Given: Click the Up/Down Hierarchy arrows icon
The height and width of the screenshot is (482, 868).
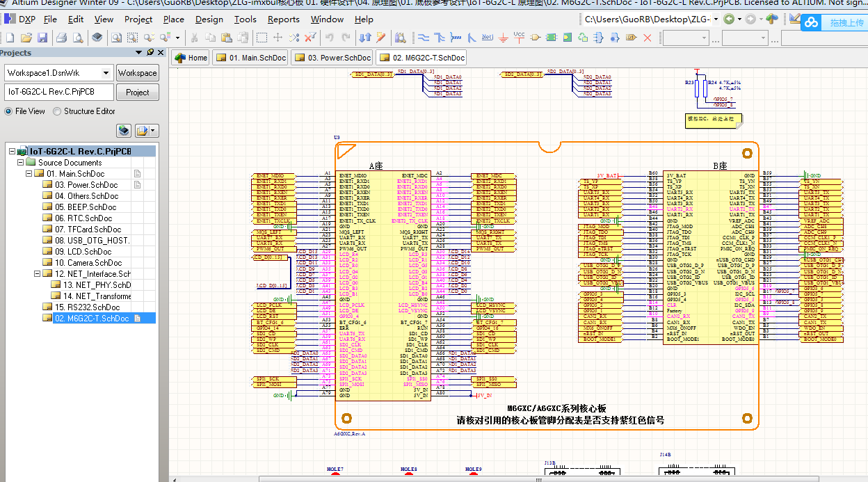Looking at the screenshot, I should point(365,37).
